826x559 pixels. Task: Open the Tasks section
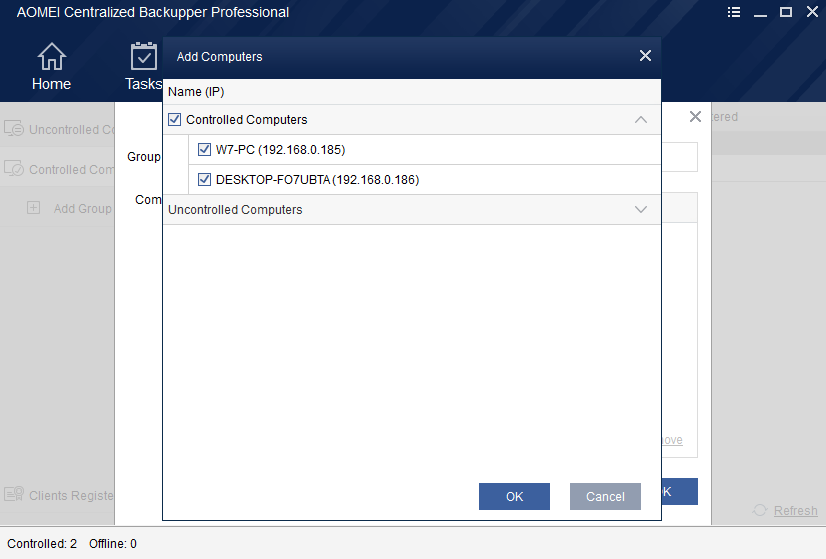[143, 66]
